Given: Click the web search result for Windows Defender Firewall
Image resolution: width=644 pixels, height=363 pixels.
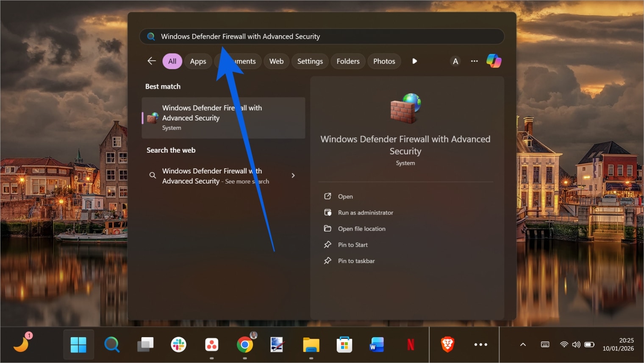Looking at the screenshot, I should [x=223, y=176].
